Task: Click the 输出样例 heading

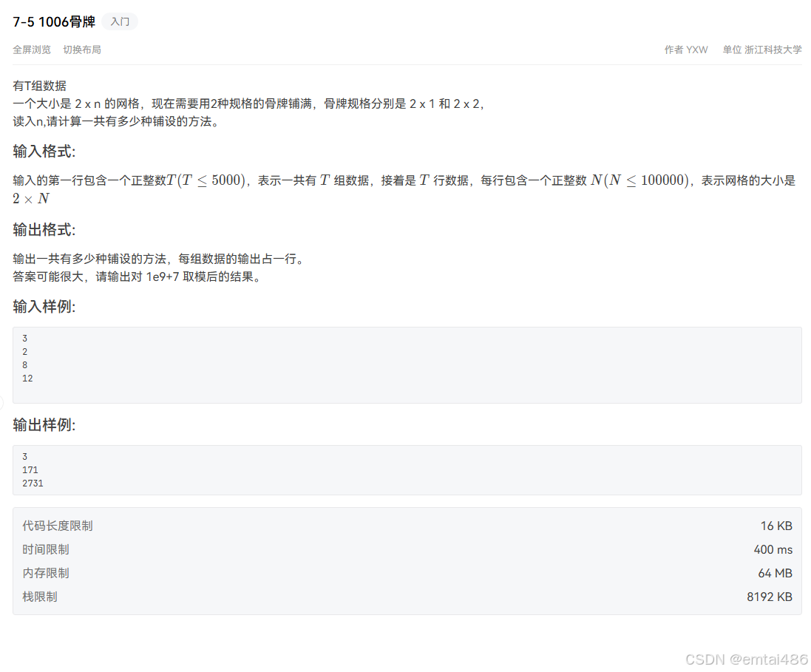Action: pos(44,425)
